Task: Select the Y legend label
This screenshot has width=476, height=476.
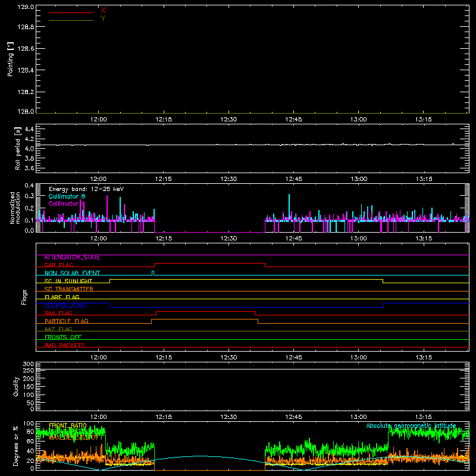Action: pyautogui.click(x=103, y=18)
